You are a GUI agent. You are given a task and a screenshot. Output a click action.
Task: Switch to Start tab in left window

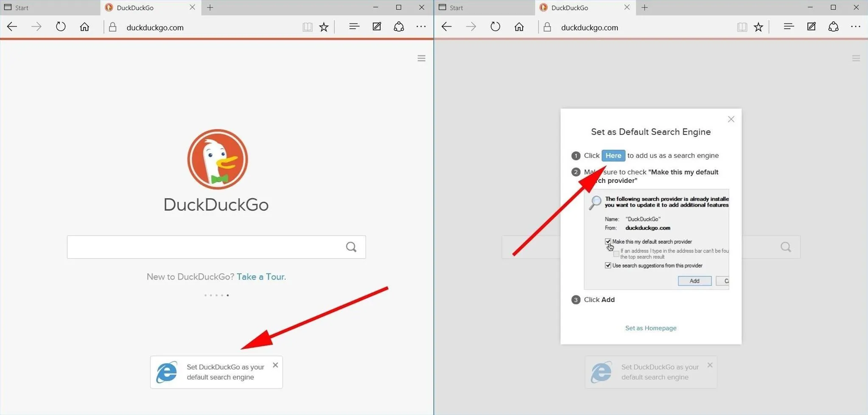(50, 8)
